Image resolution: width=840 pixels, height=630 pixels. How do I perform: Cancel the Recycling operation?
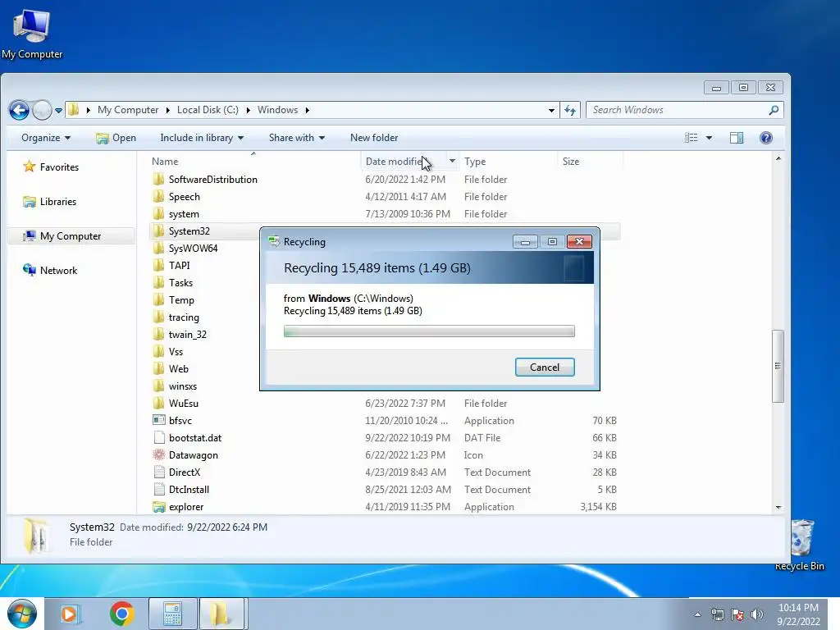tap(545, 367)
